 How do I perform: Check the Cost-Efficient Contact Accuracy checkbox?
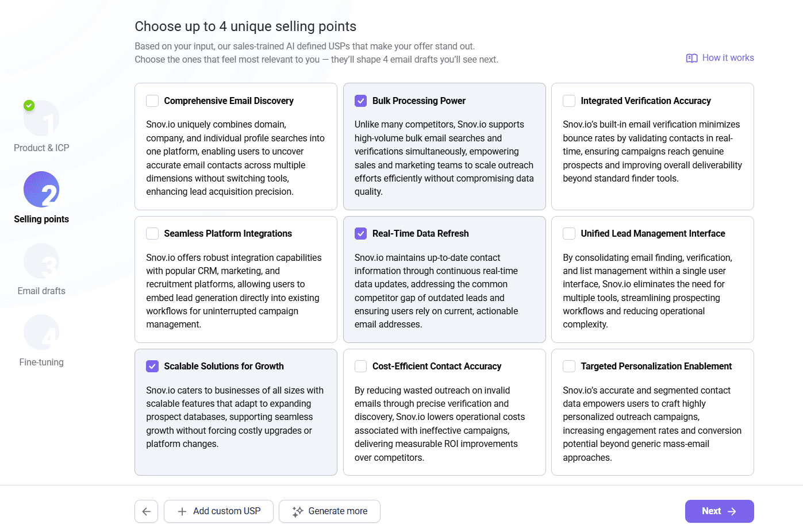point(361,367)
